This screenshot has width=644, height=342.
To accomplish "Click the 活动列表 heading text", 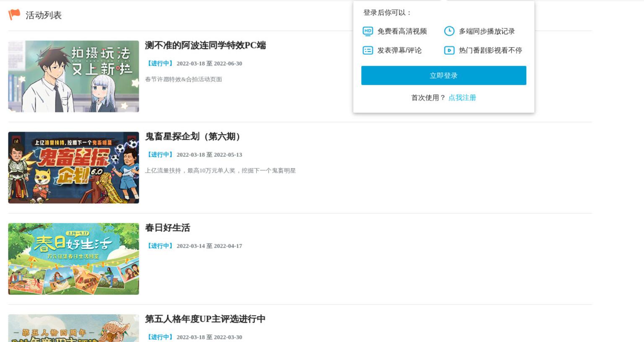I will click(44, 15).
